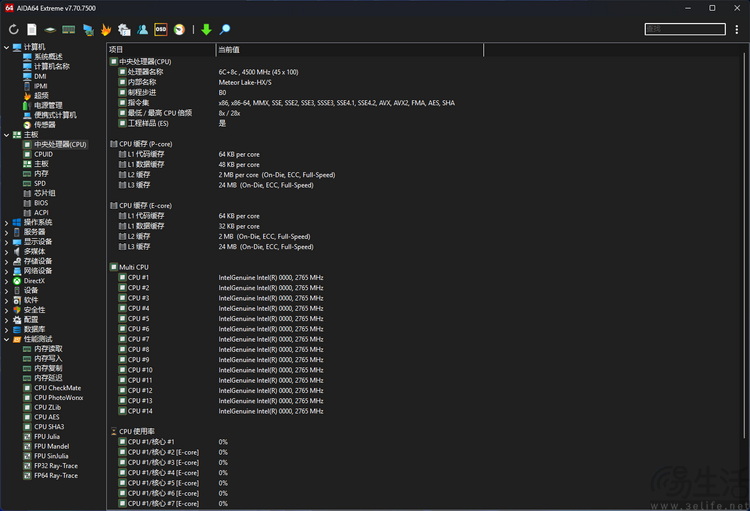750x511 pixels.
Task: Open 传感器 in the tree
Action: (44, 125)
